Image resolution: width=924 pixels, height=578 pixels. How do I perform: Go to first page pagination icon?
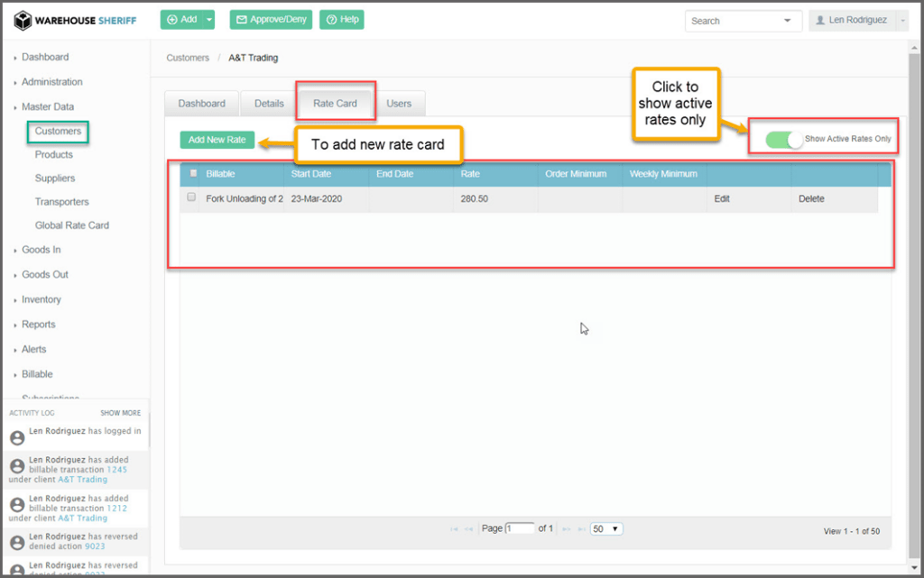point(454,528)
